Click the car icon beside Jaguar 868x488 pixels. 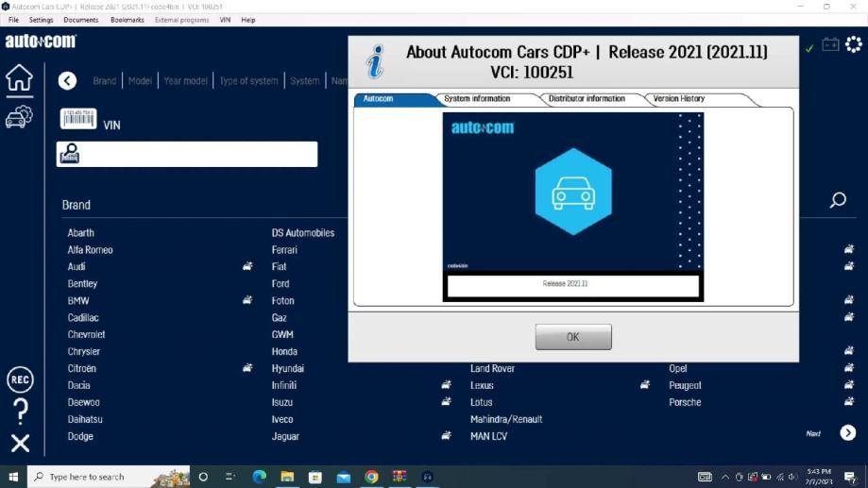[446, 435]
